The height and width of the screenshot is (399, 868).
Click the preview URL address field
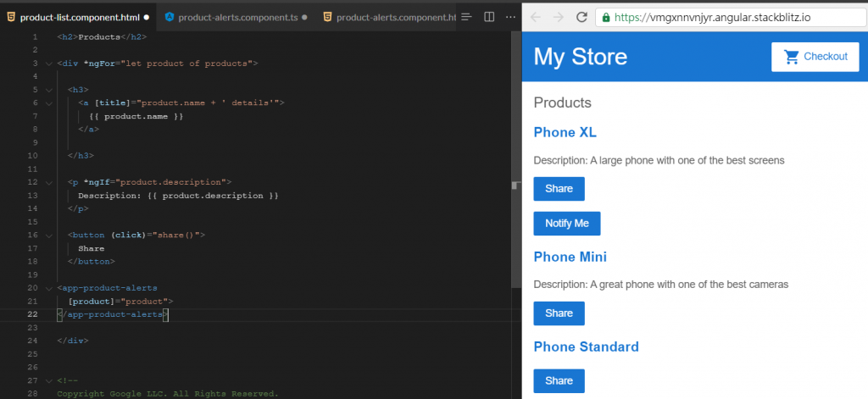point(732,17)
